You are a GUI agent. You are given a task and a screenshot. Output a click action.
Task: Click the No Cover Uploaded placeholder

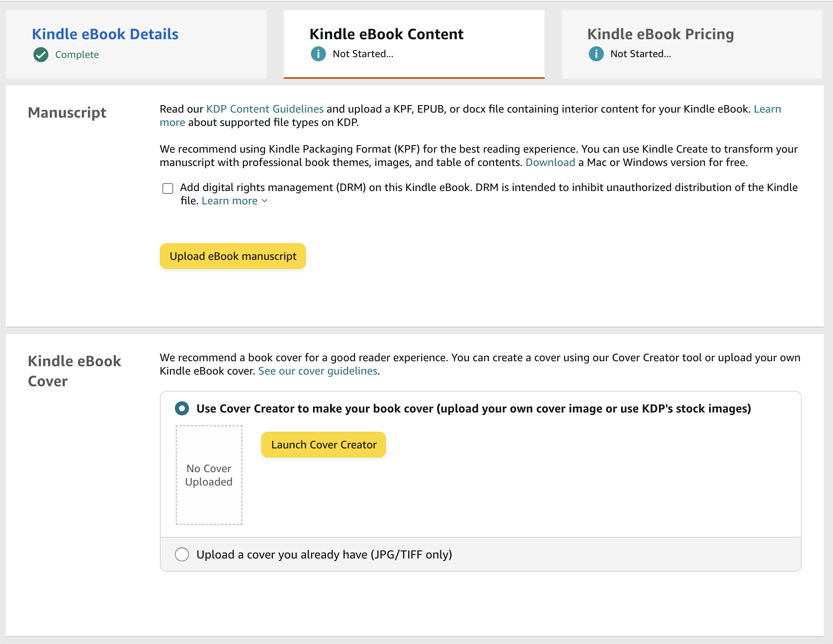click(x=209, y=475)
